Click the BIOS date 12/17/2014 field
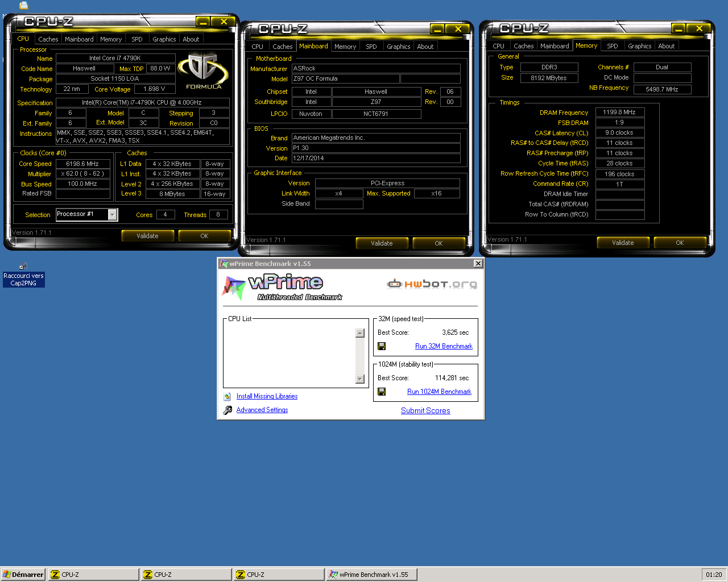The width and height of the screenshot is (728, 582). (x=376, y=158)
